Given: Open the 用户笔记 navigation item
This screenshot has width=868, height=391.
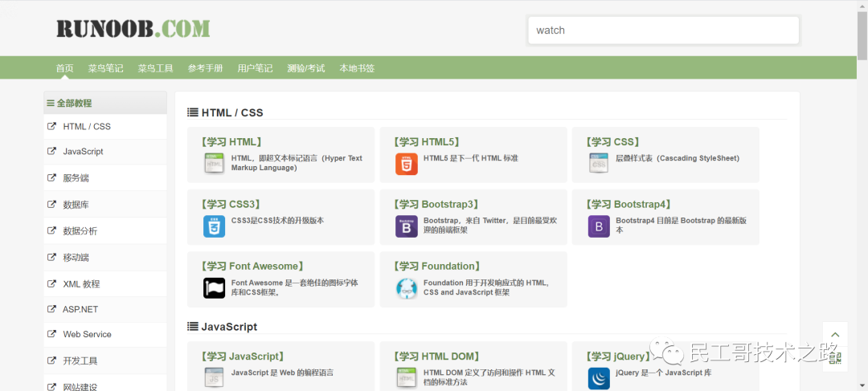Looking at the screenshot, I should pyautogui.click(x=256, y=68).
